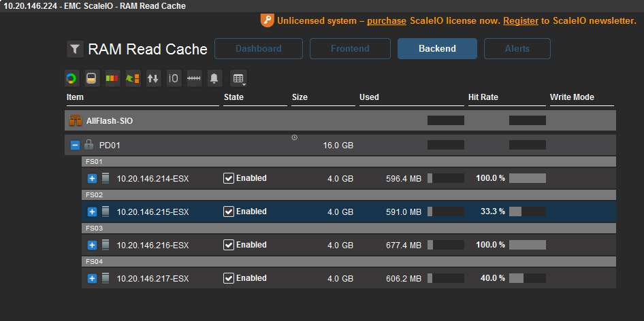The width and height of the screenshot is (644, 321).
Task: Open the capacity usage tank view
Action: point(93,78)
